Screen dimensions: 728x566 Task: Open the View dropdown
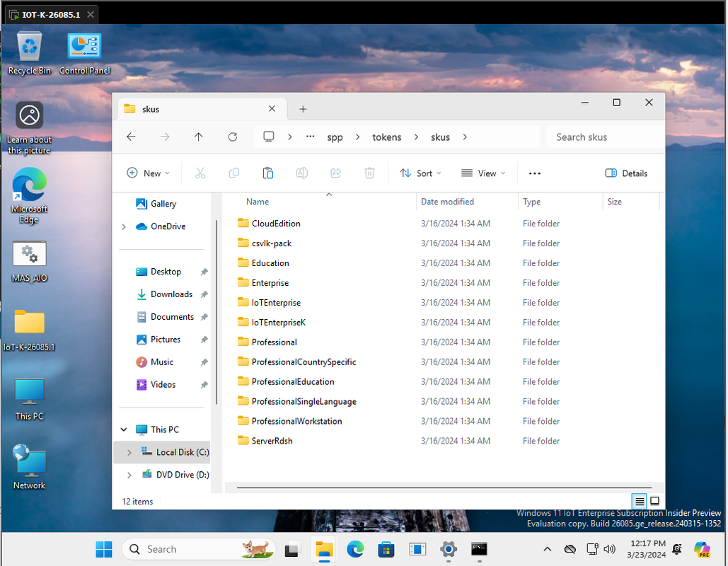[x=483, y=173]
